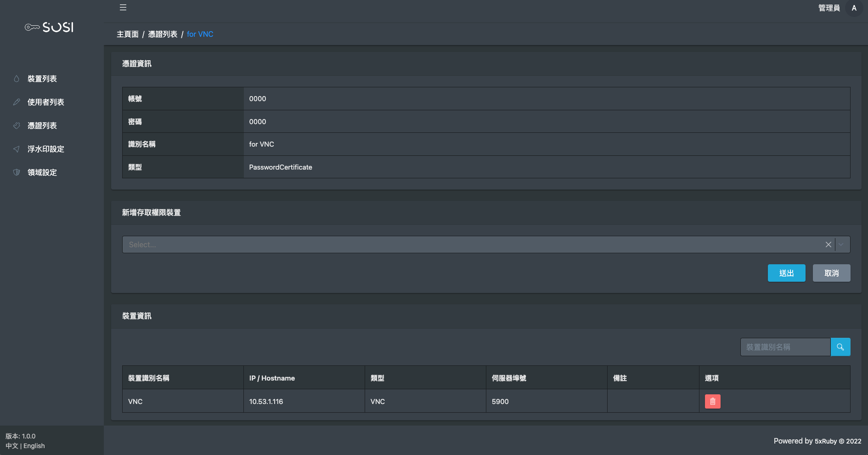868x455 pixels.
Task: Click 主頁面 breadcrumb link
Action: (127, 34)
